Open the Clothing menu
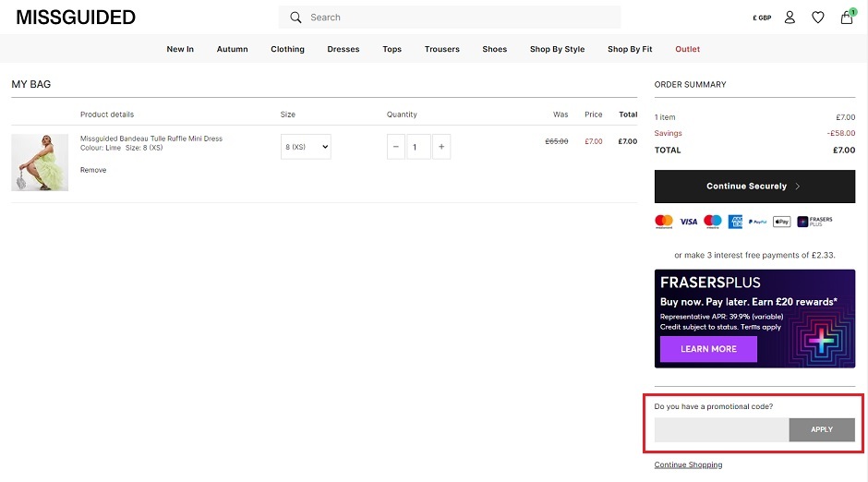Viewport: 868px width, 482px height. pos(287,49)
